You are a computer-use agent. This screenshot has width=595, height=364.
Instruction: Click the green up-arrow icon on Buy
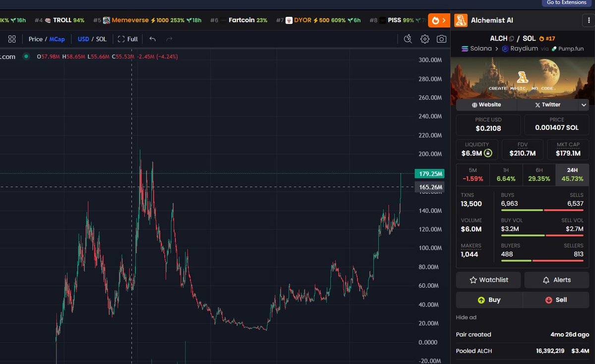coord(481,300)
